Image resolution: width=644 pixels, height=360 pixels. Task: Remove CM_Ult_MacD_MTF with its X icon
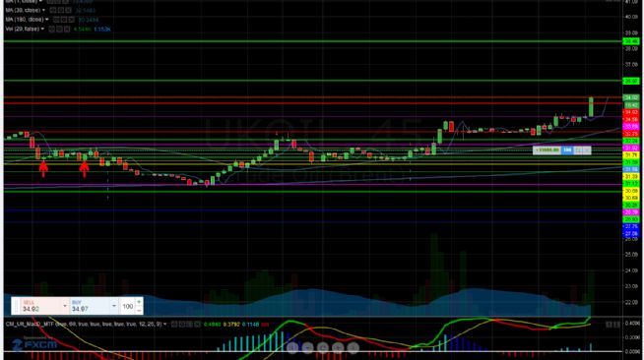(198, 324)
